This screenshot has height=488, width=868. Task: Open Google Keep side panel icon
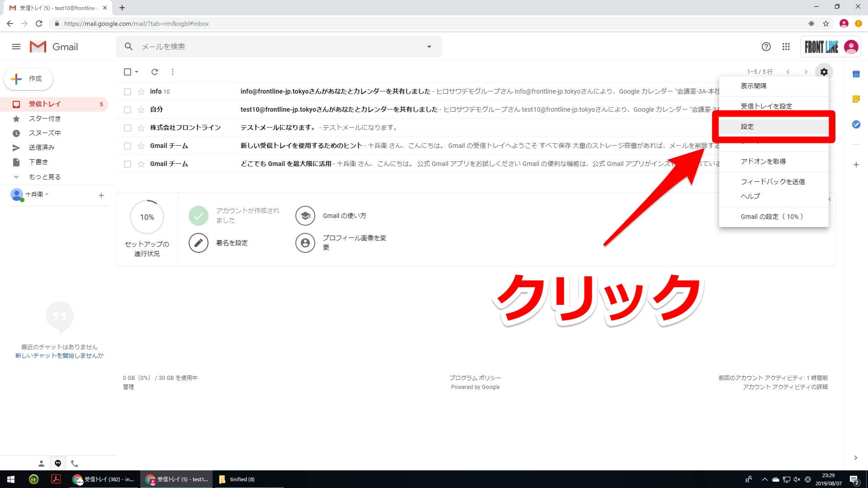tap(856, 99)
